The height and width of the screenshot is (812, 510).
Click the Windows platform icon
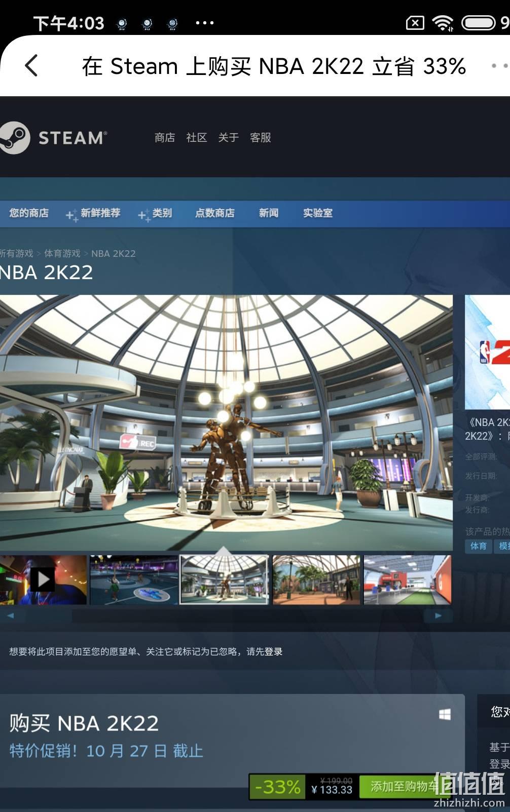pyautogui.click(x=445, y=714)
